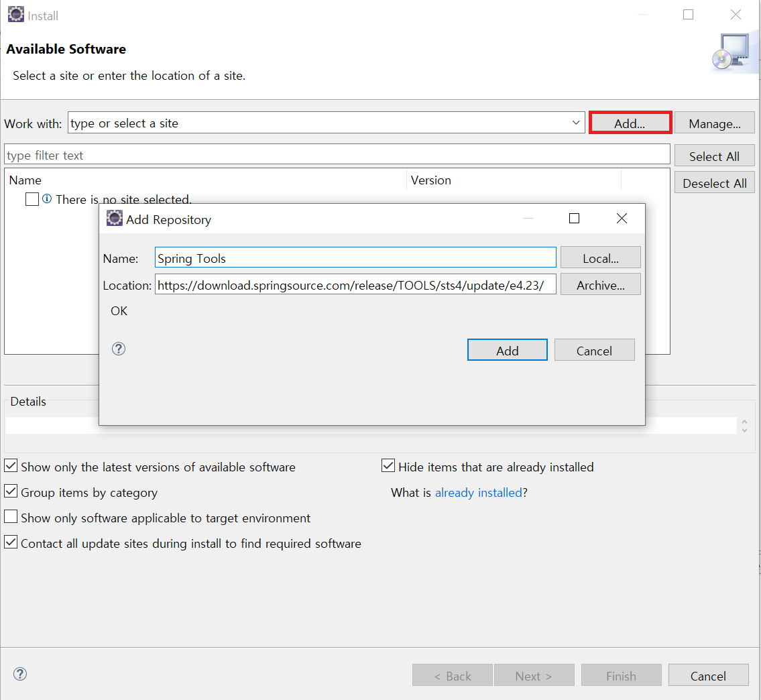
Task: Enable Show only software applicable to target environment
Action: 11,517
